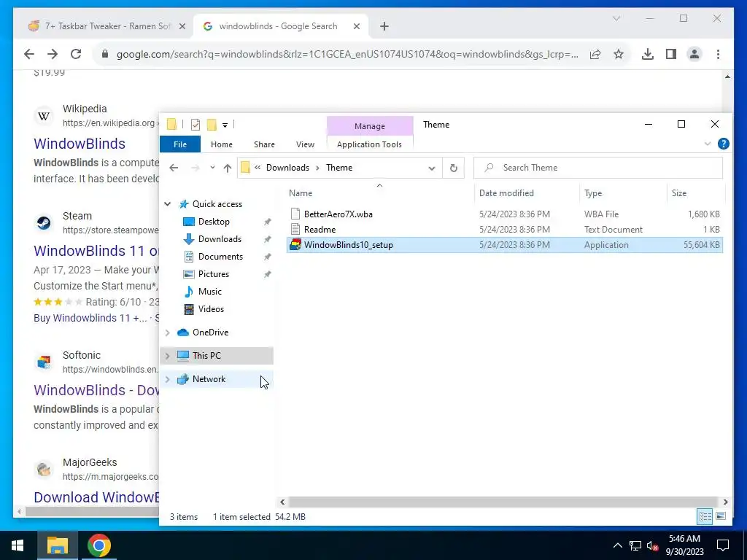Select Music in navigation pane
Image resolution: width=747 pixels, height=560 pixels.
[x=209, y=292]
